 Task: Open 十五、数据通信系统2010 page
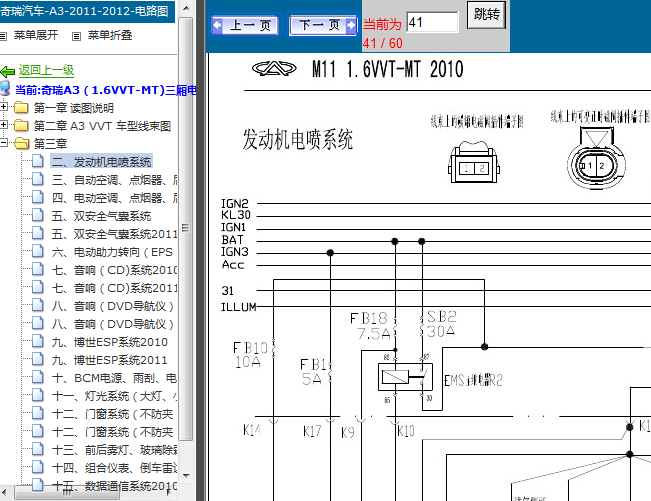pyautogui.click(x=115, y=486)
